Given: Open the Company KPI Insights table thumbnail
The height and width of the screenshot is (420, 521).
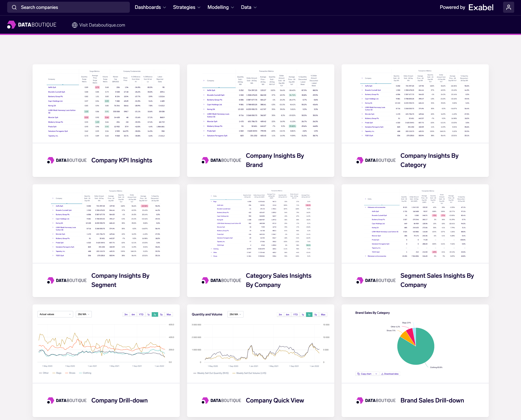Looking at the screenshot, I should (x=106, y=103).
